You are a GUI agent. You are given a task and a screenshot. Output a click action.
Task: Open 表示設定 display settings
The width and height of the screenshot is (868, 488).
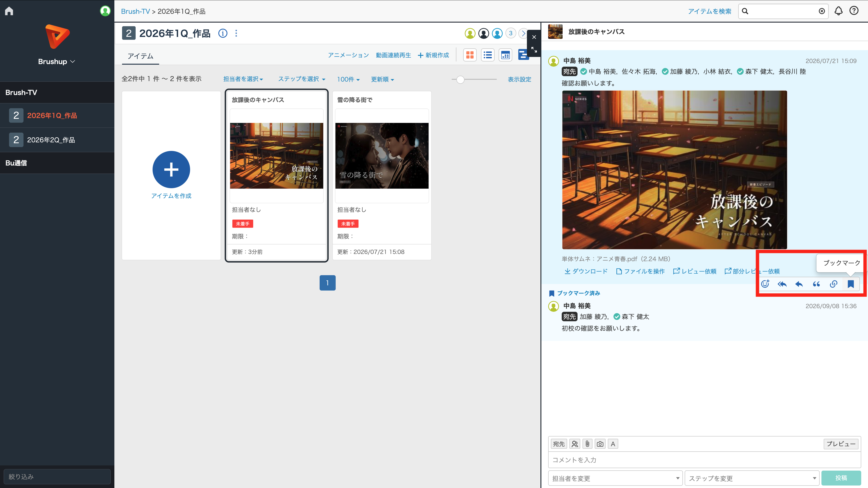click(520, 80)
